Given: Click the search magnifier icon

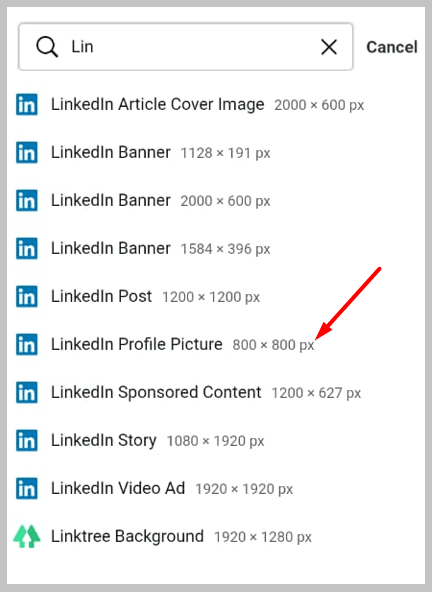Looking at the screenshot, I should 47,47.
